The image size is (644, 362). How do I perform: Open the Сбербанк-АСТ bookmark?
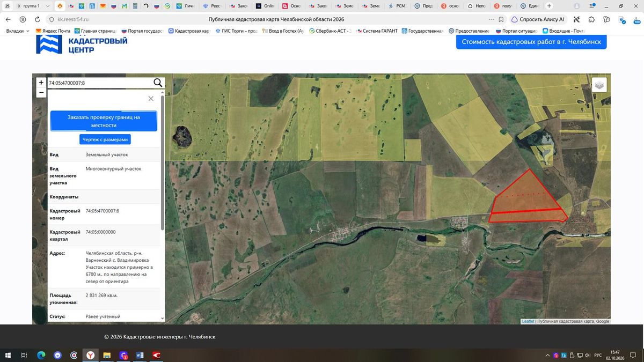pyautogui.click(x=330, y=31)
